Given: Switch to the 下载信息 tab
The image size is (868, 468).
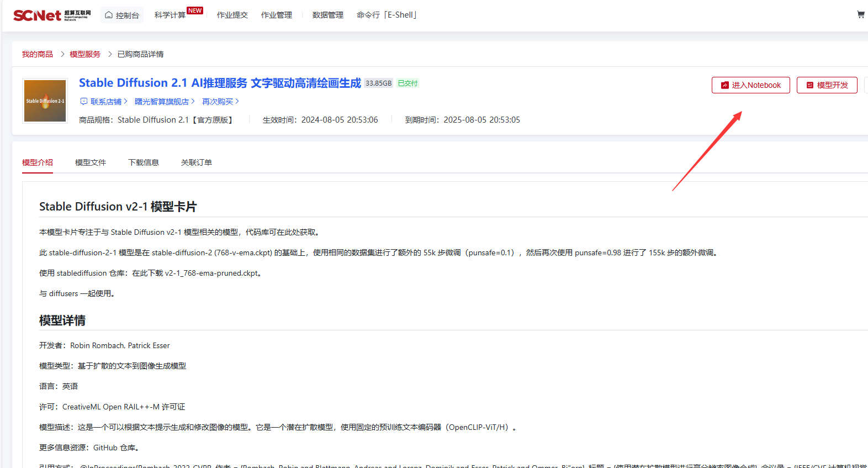Looking at the screenshot, I should 144,162.
